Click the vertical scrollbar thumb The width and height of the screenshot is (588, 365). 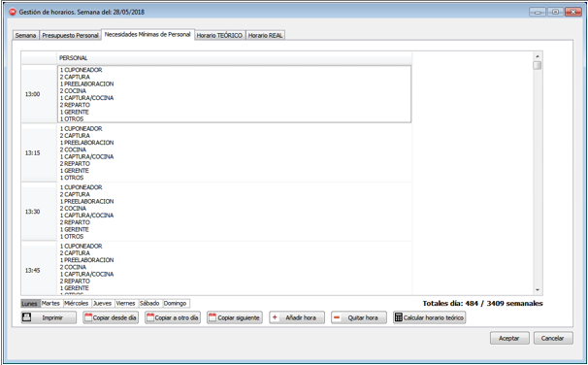(538, 65)
